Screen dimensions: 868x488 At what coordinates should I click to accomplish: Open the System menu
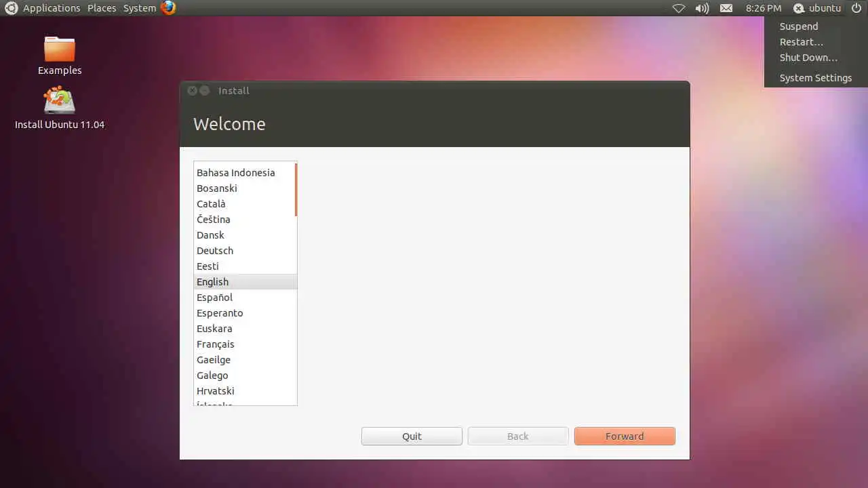pyautogui.click(x=140, y=8)
